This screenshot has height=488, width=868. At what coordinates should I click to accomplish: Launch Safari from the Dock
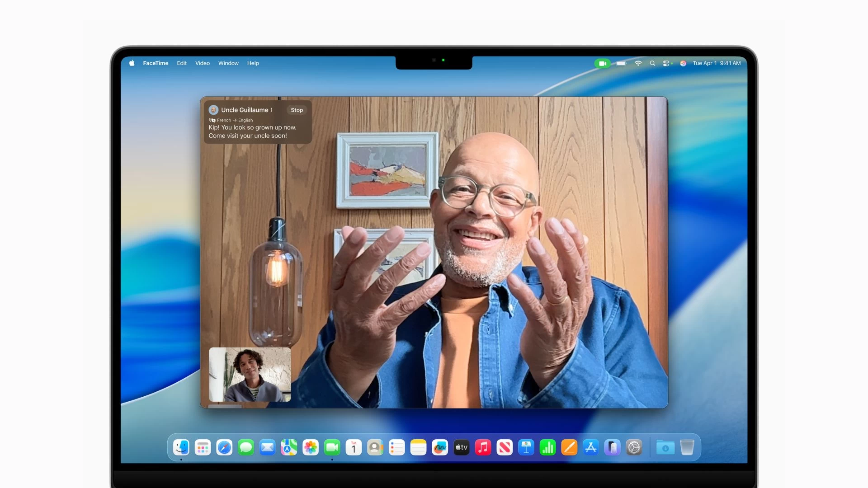224,447
